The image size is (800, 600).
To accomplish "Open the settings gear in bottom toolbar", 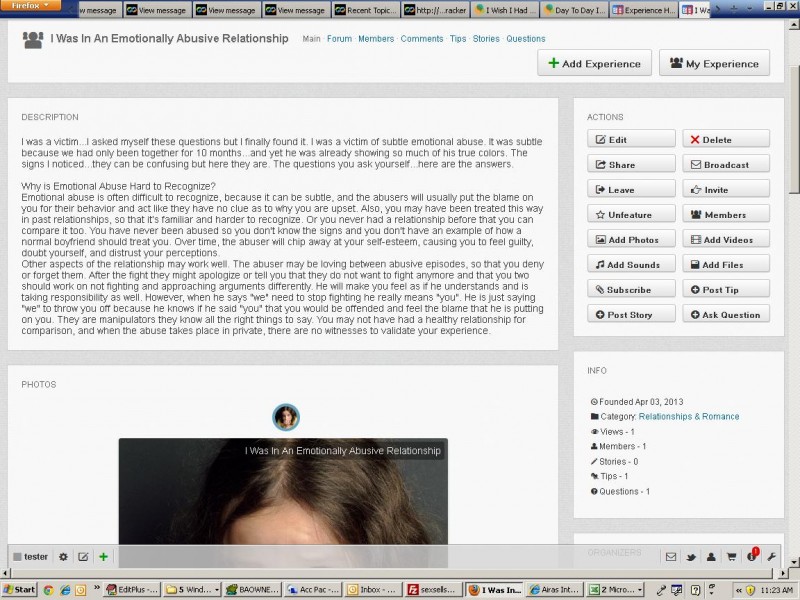I will click(x=63, y=557).
